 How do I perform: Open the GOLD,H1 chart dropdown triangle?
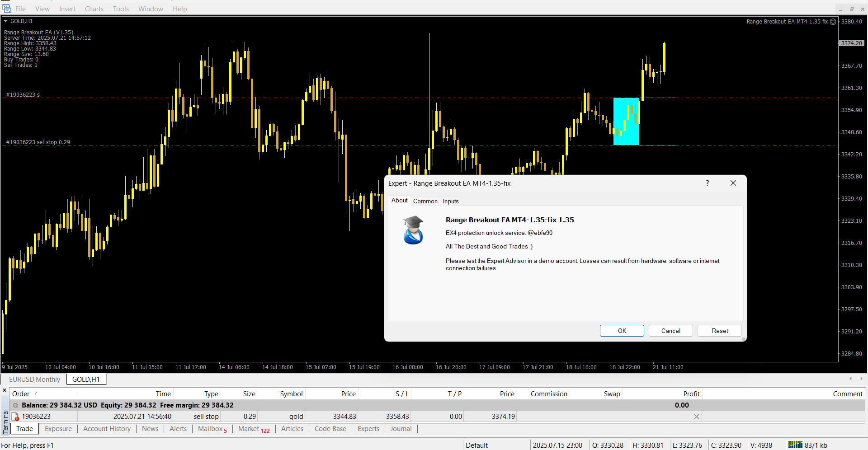click(x=6, y=21)
